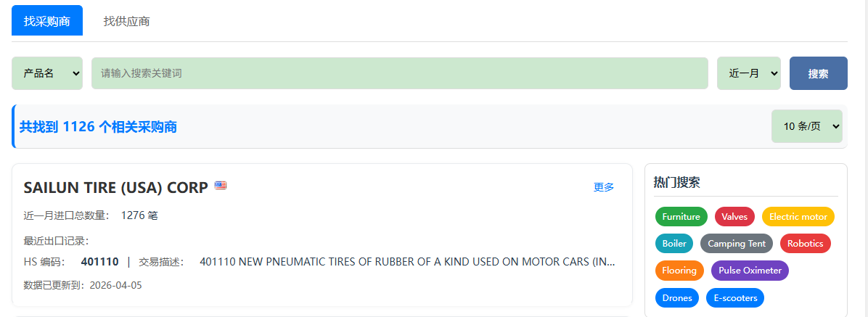Open the 找供应商 tab
868x317 pixels.
126,21
